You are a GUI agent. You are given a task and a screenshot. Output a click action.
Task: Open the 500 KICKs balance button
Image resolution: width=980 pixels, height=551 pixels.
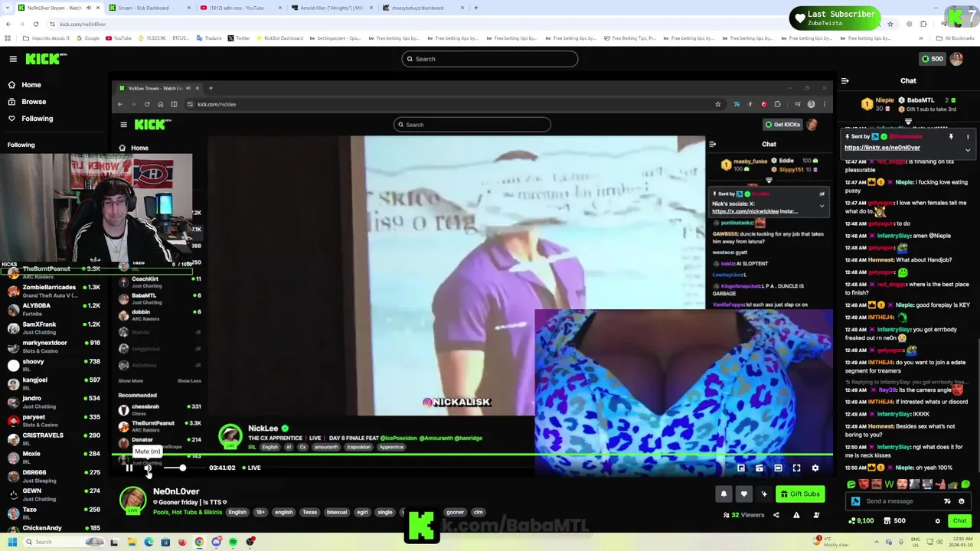pos(933,59)
